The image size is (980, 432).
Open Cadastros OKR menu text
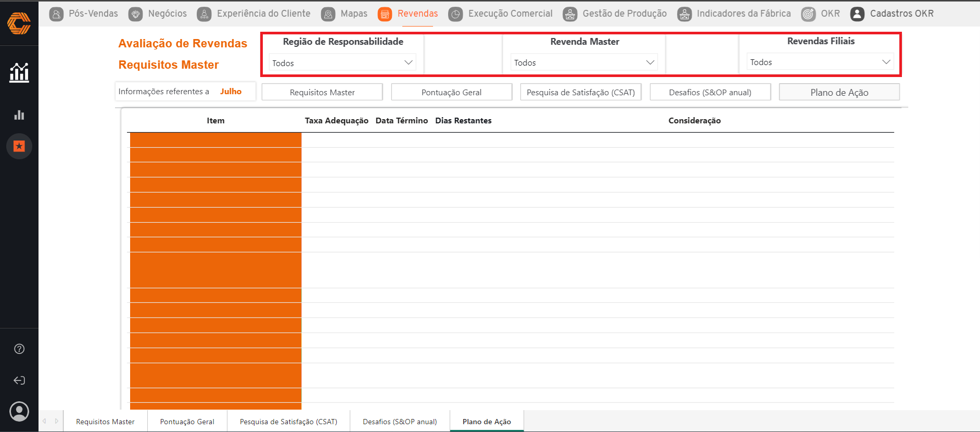902,14
